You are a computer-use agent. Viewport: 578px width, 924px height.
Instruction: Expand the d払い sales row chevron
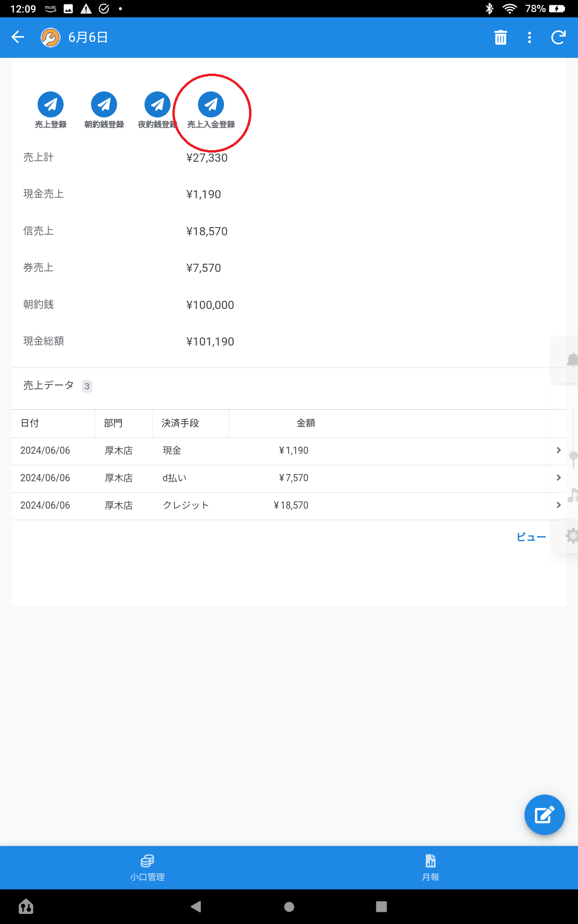click(x=558, y=478)
